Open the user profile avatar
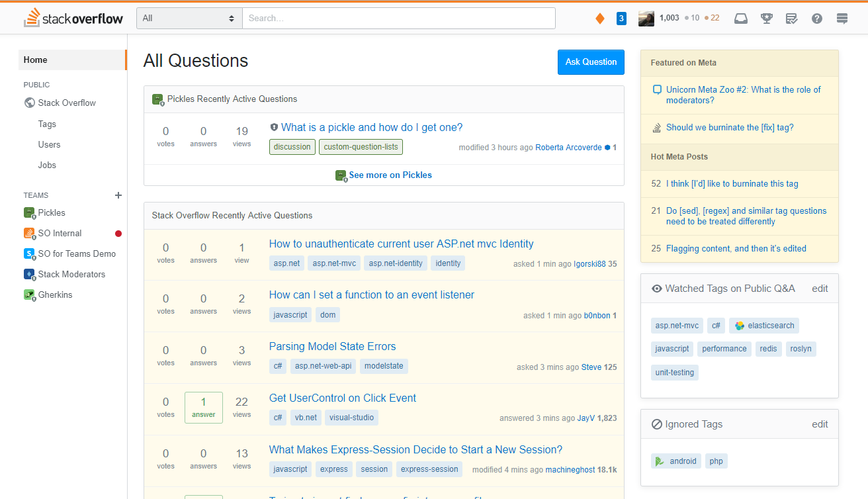 646,19
